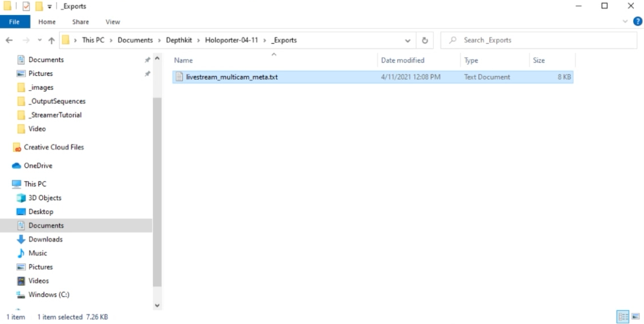644x324 pixels.
Task: Switch to Large icons view in status bar
Action: (x=636, y=317)
